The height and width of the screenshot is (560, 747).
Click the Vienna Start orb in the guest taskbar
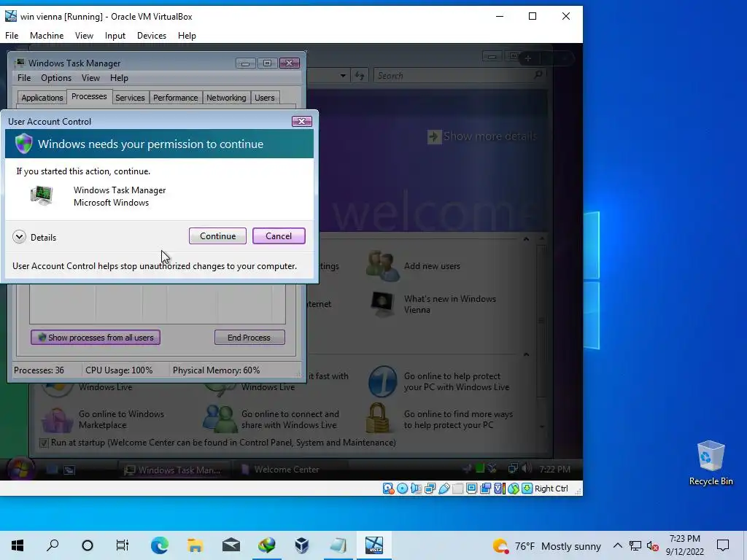(x=20, y=469)
